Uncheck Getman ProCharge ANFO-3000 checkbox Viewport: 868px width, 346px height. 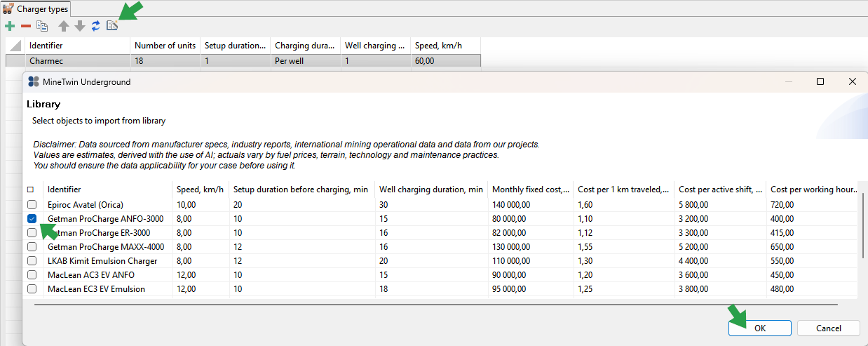pos(32,219)
